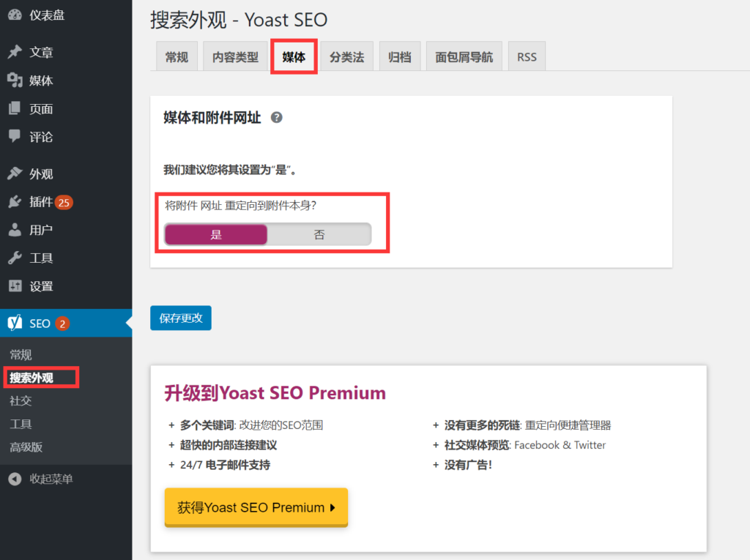Click the 保存更改 button
Image resolution: width=750 pixels, height=560 pixels.
[x=181, y=318]
